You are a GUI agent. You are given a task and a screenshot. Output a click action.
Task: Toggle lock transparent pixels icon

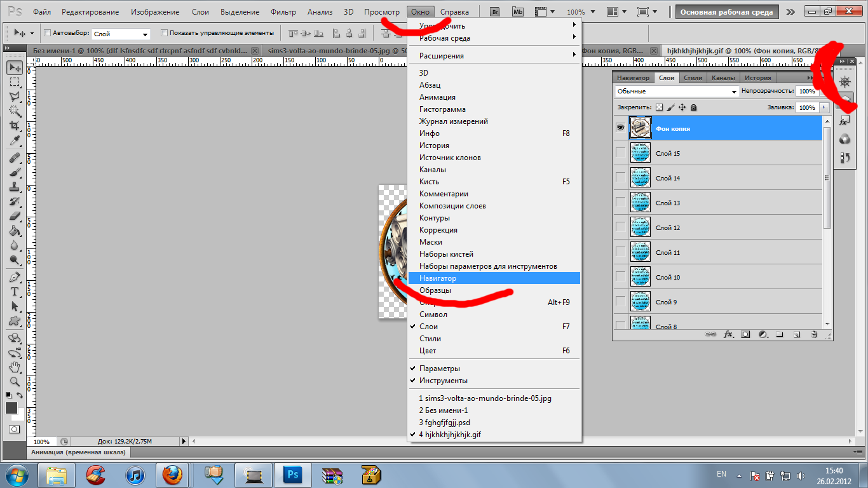click(659, 107)
